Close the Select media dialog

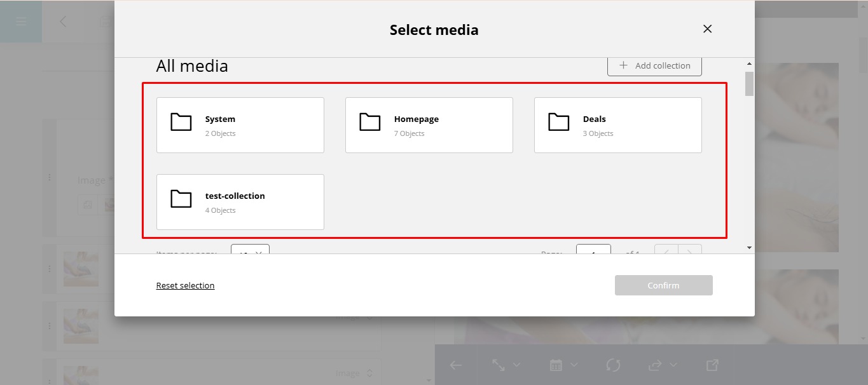pos(707,29)
